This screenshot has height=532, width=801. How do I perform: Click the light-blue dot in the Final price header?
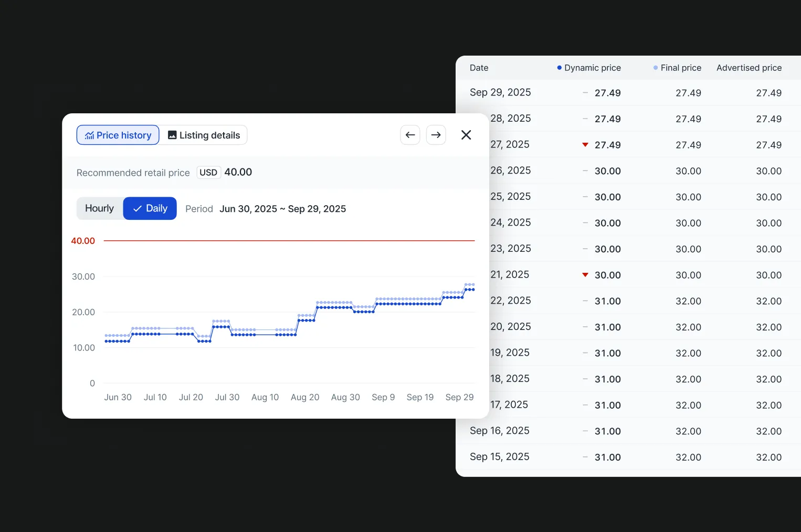[656, 68]
